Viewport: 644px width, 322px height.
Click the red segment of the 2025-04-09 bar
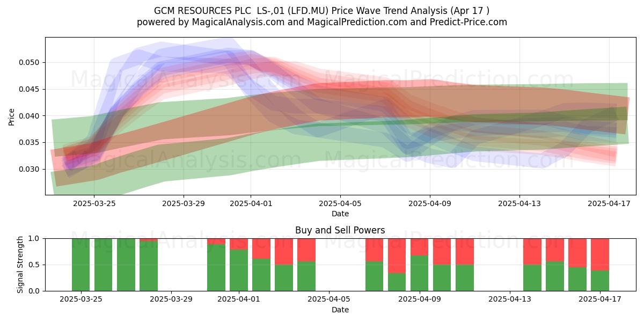pos(419,247)
